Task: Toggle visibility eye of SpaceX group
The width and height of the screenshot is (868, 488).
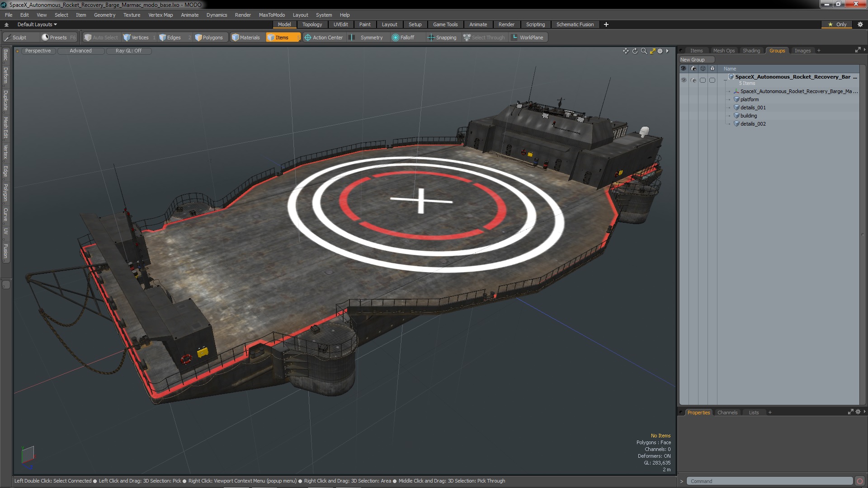Action: point(684,80)
